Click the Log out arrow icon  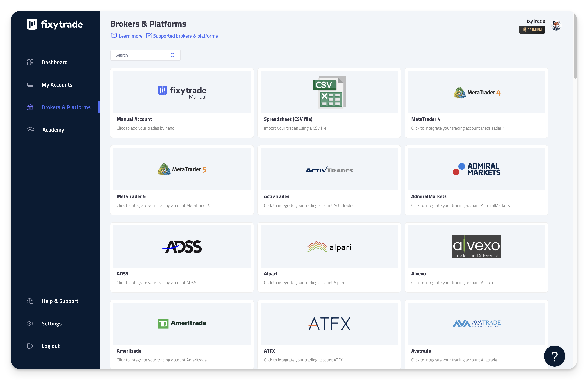(x=30, y=346)
